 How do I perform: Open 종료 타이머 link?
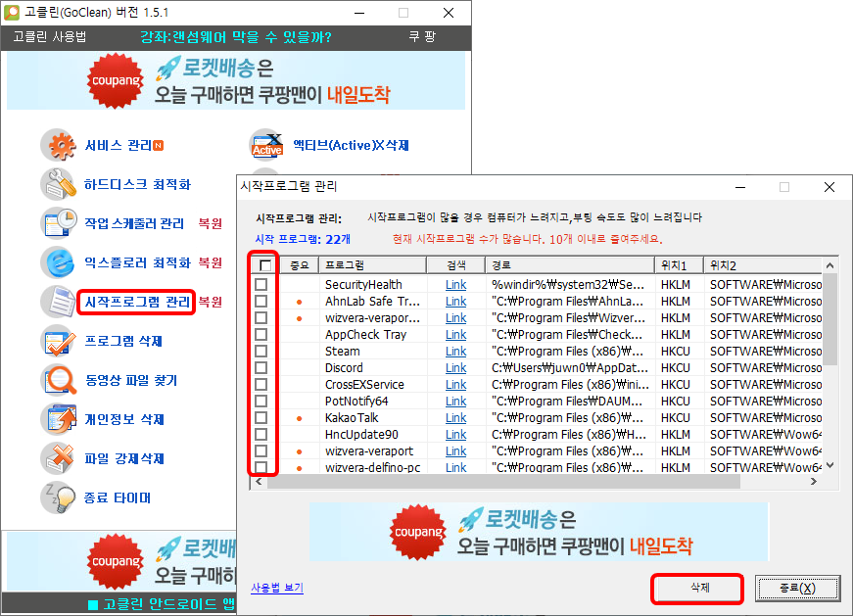pos(117,498)
